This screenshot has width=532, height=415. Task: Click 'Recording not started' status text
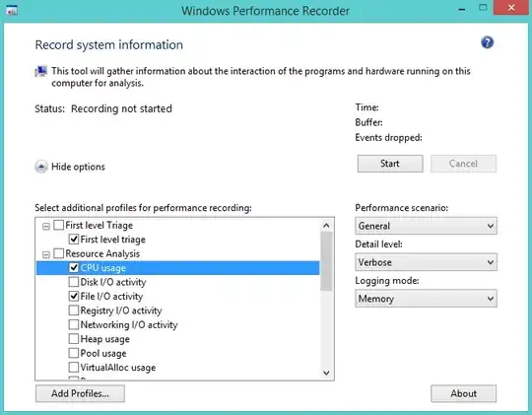point(121,108)
